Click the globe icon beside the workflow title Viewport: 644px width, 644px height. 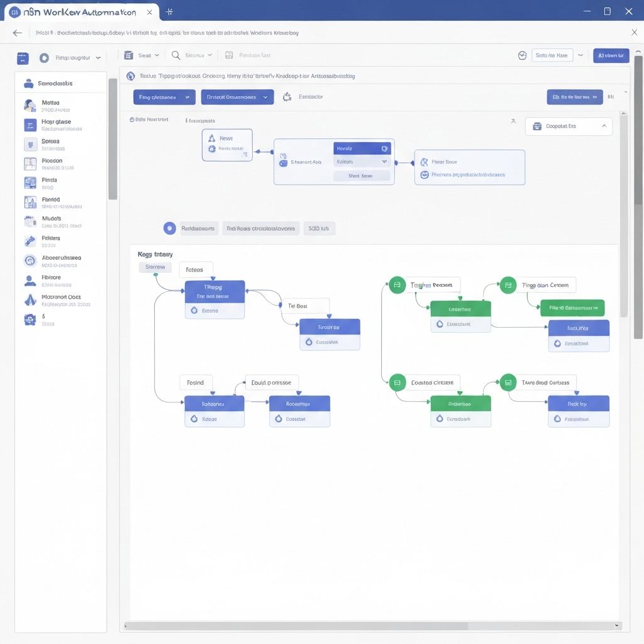point(131,75)
